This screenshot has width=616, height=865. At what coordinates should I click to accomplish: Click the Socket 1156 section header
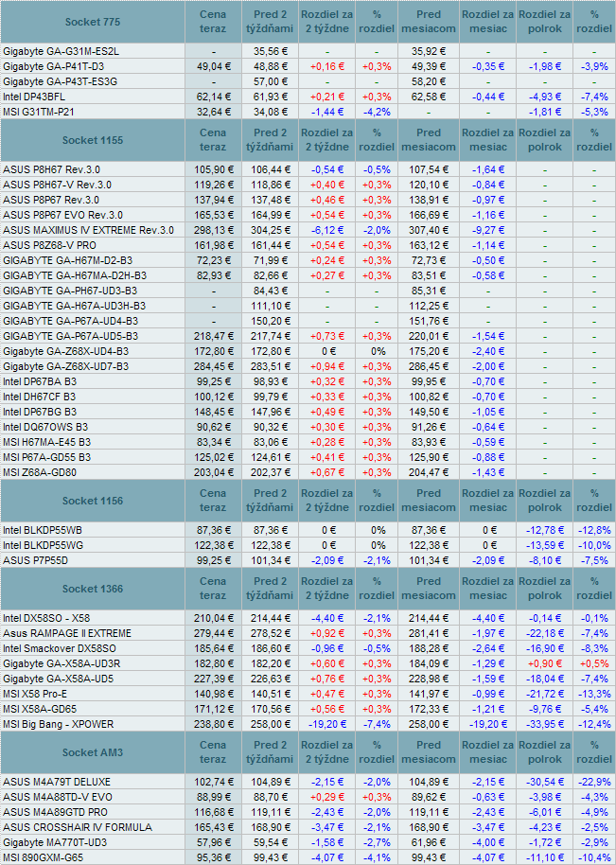point(93,501)
